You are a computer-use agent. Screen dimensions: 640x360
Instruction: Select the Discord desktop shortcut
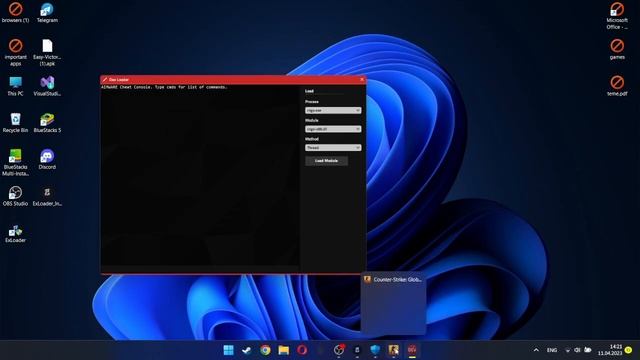pyautogui.click(x=47, y=160)
